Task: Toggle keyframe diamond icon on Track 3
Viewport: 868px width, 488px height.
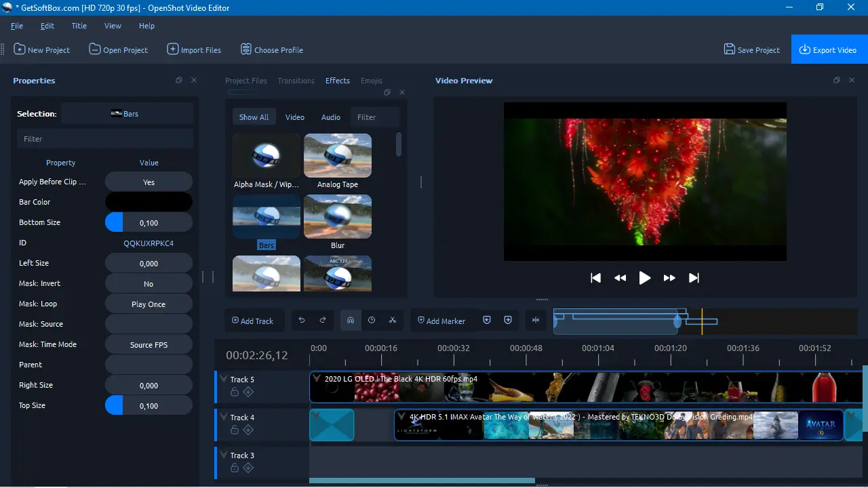Action: point(248,468)
